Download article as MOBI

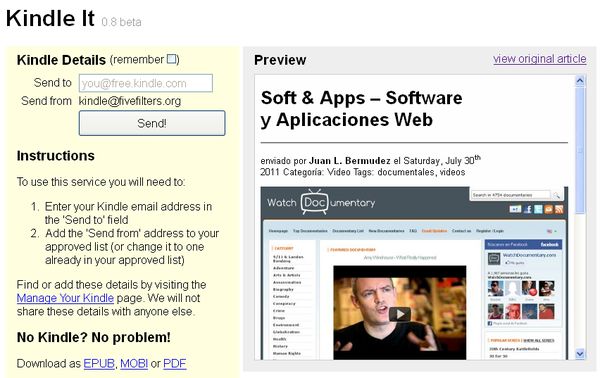click(x=134, y=363)
